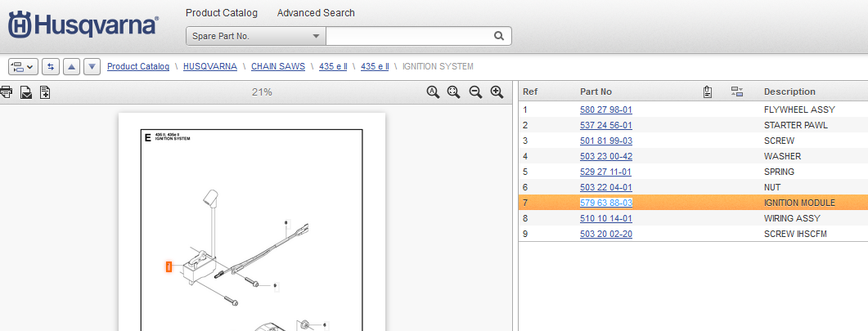
Task: Click the search text input field
Action: (410, 36)
